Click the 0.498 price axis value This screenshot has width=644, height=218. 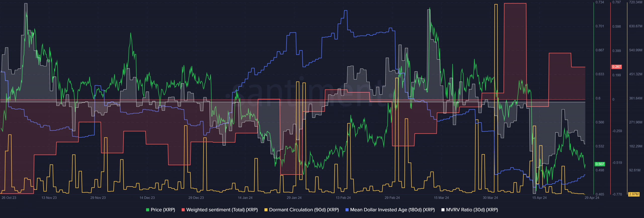click(x=600, y=170)
